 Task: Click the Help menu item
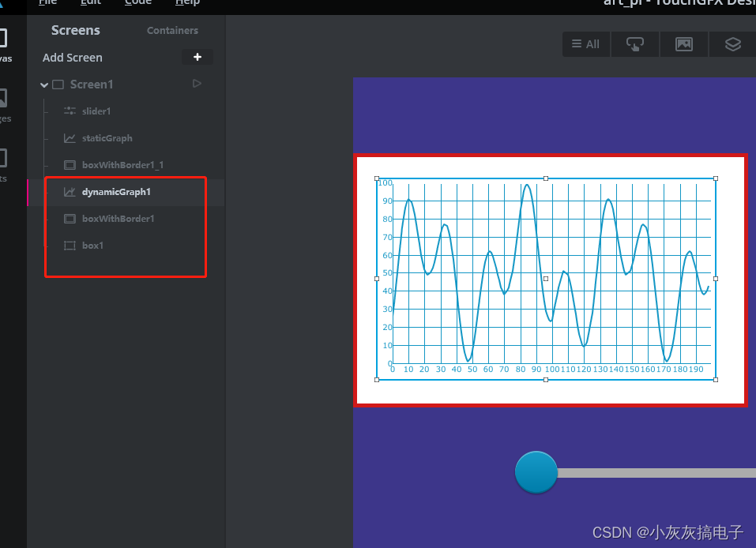187,2
